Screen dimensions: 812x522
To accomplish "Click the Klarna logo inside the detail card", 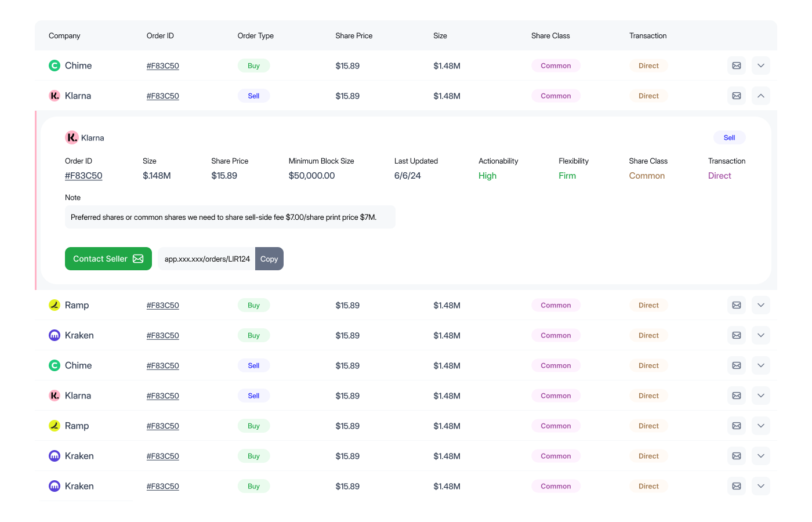I will [71, 137].
